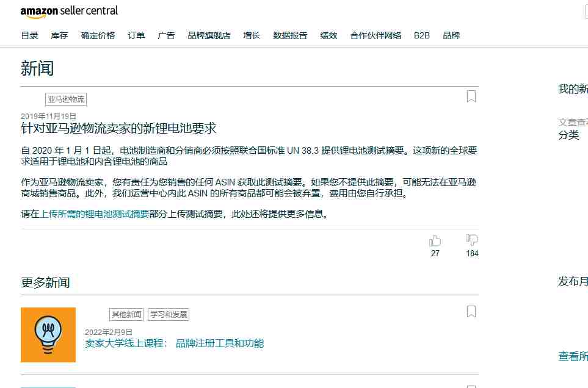Open the 品牌 menu

coord(451,35)
